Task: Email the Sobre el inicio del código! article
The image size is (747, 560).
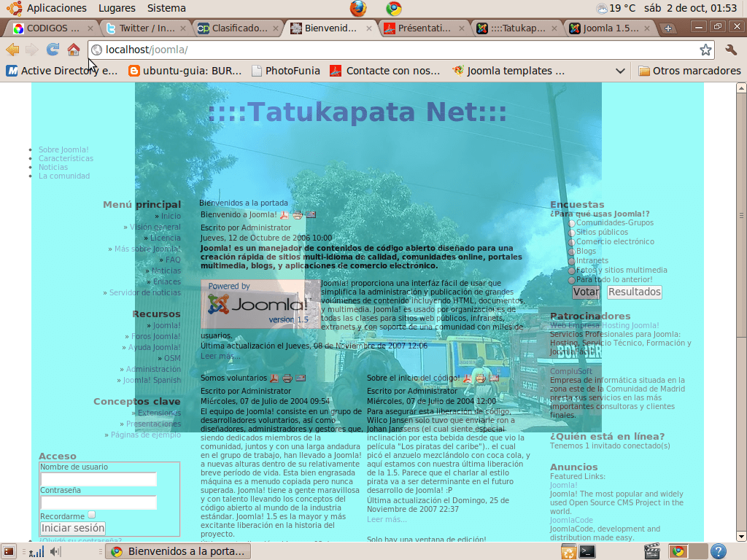Action: [494, 378]
